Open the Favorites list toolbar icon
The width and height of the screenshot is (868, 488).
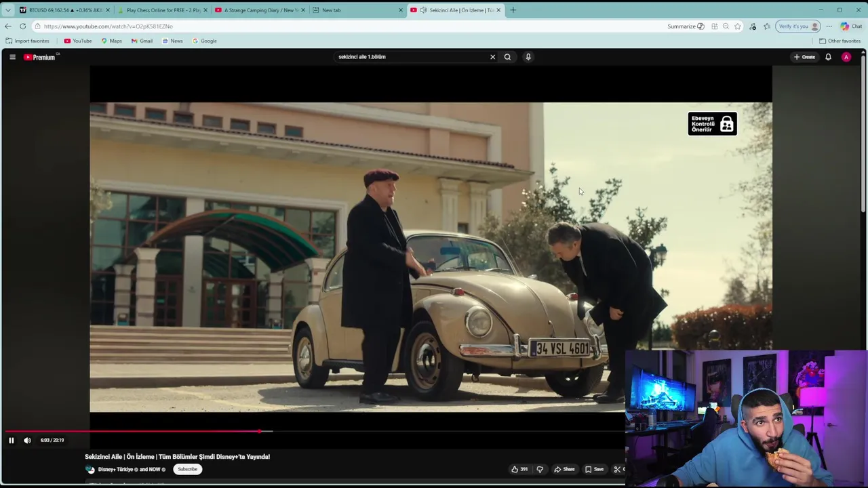click(x=767, y=26)
